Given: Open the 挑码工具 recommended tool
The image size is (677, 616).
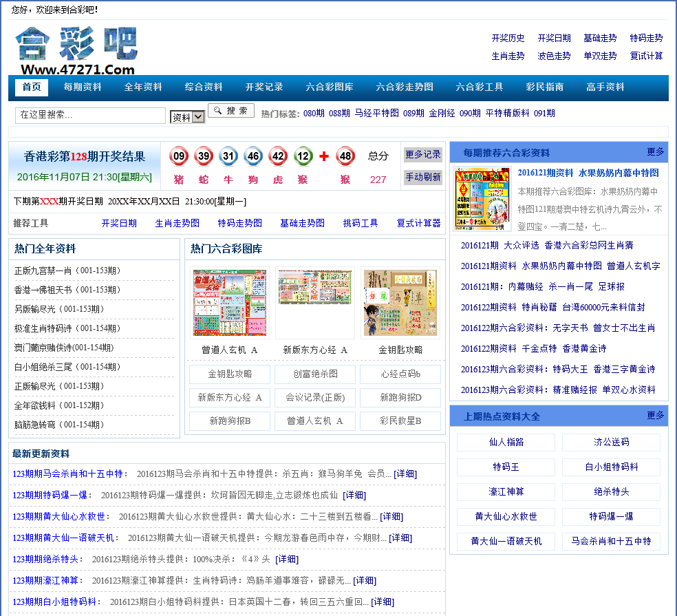Looking at the screenshot, I should coord(361,223).
